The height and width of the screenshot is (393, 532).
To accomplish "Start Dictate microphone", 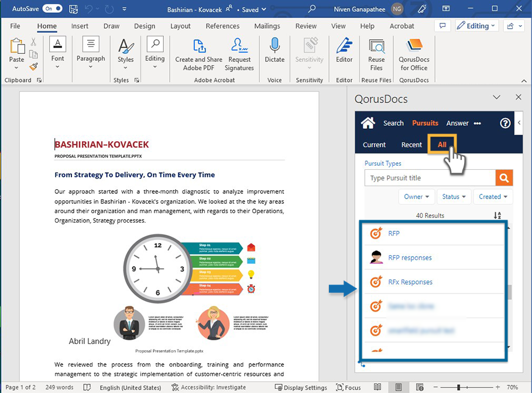I will tap(274, 51).
